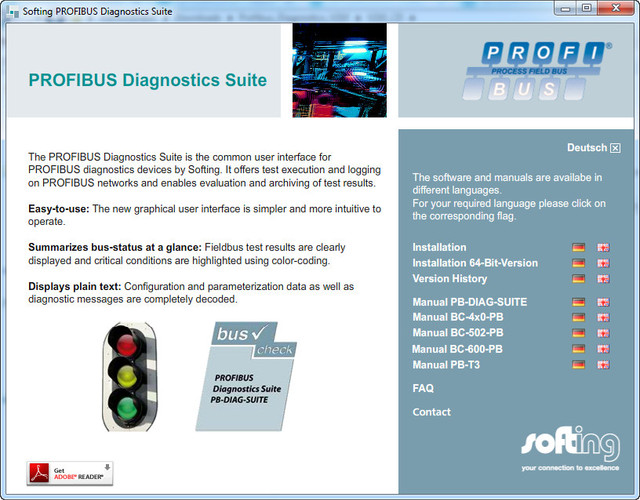
Task: Click the Manual PB-DIAG-SUITE label
Action: pos(470,302)
